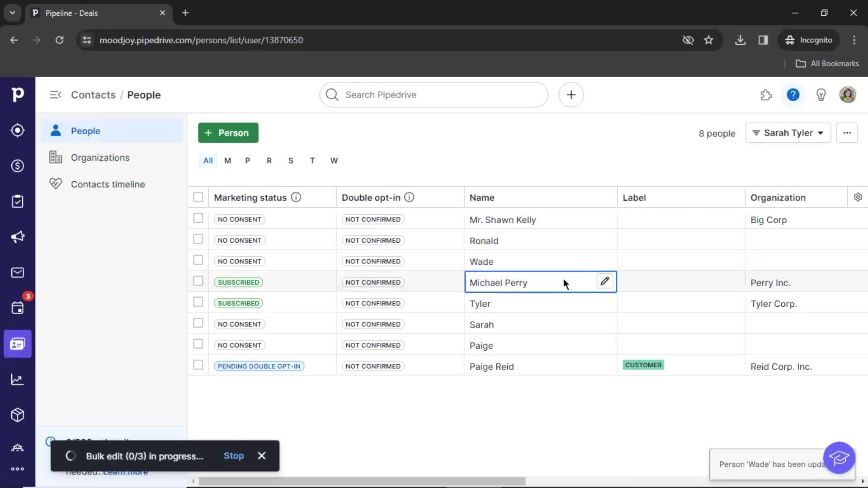Open column settings gear icon

click(858, 197)
